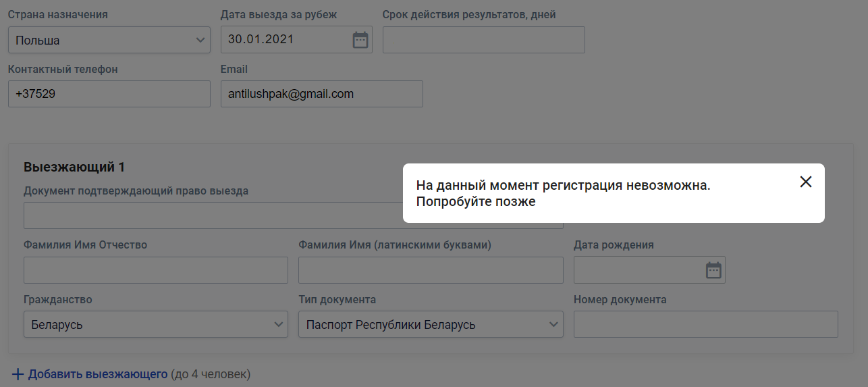Click the Выезжающий 1 section heading
Image resolution: width=868 pixels, height=387 pixels.
coord(74,167)
